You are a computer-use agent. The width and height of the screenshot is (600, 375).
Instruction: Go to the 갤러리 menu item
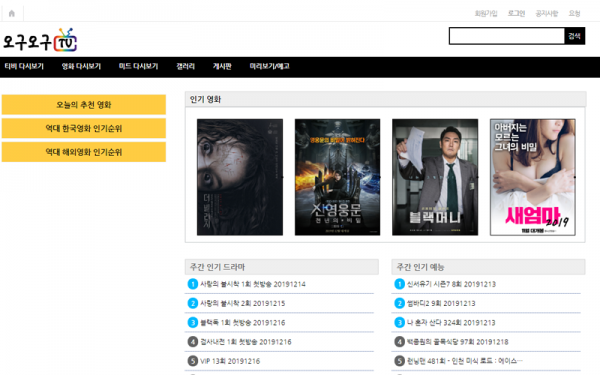click(186, 66)
